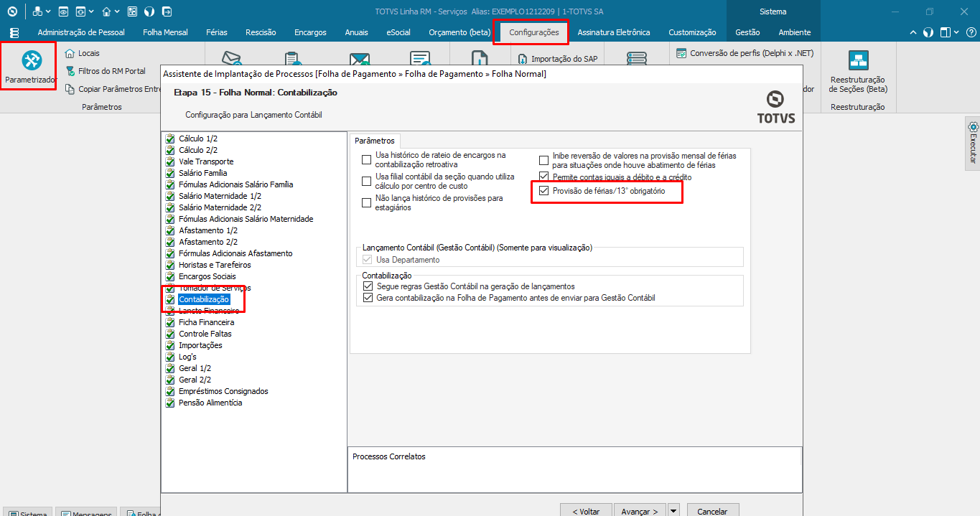Select Cálculo 1/2 step

pyautogui.click(x=198, y=139)
